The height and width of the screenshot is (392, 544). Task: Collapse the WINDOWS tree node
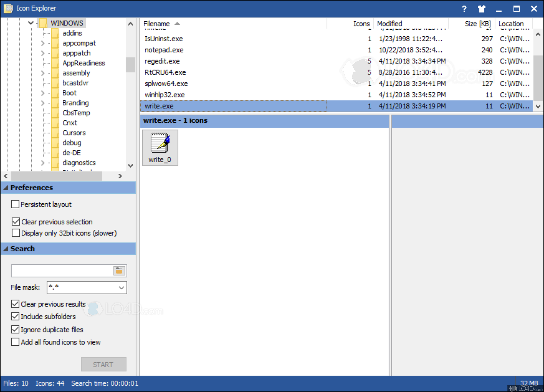point(30,23)
